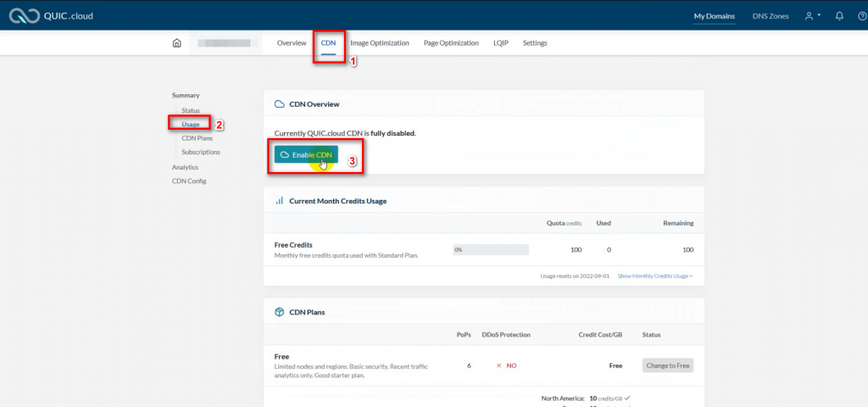The image size is (868, 407).
Task: Open CDN Config in the sidebar
Action: click(189, 181)
